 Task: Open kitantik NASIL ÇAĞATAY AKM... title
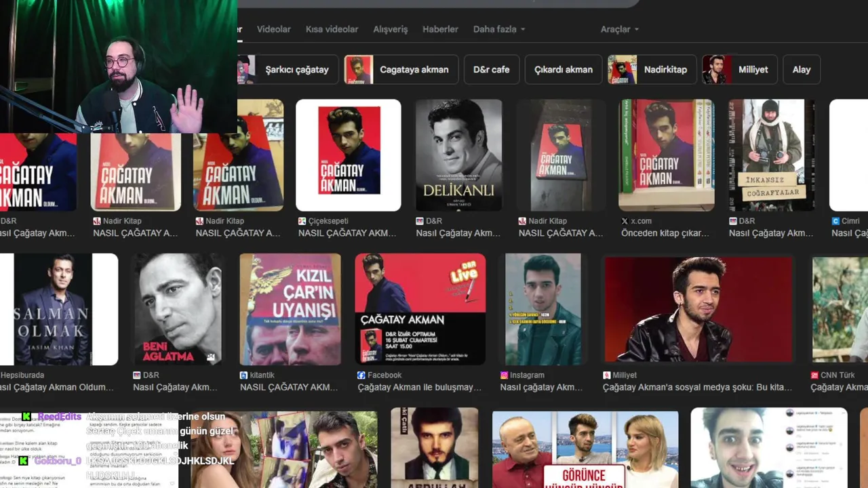coord(289,387)
